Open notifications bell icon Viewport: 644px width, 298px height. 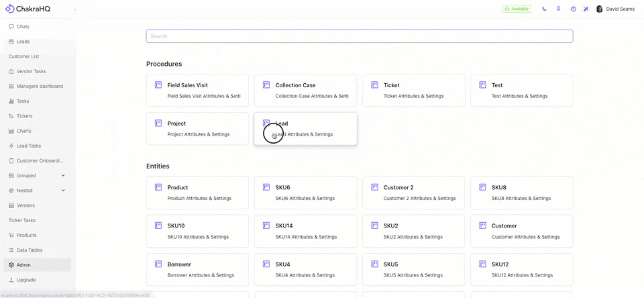pos(558,9)
